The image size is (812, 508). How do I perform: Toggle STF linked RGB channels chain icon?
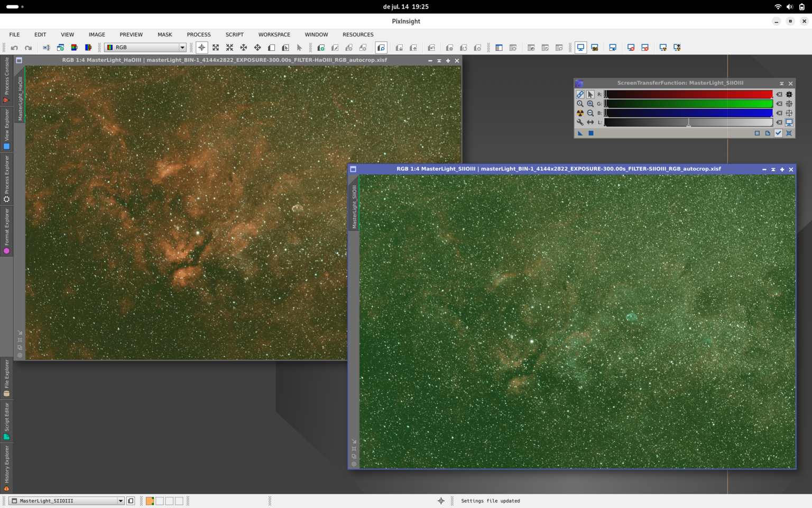click(x=580, y=94)
